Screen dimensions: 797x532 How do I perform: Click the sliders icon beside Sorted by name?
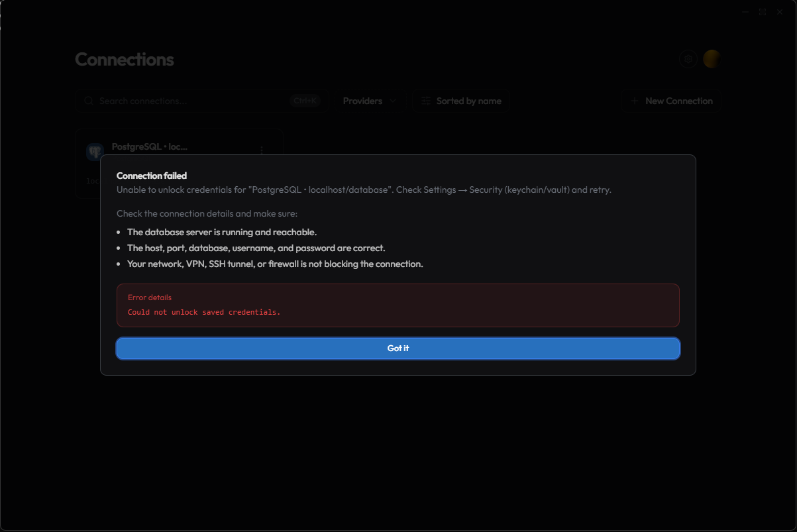[x=426, y=101]
